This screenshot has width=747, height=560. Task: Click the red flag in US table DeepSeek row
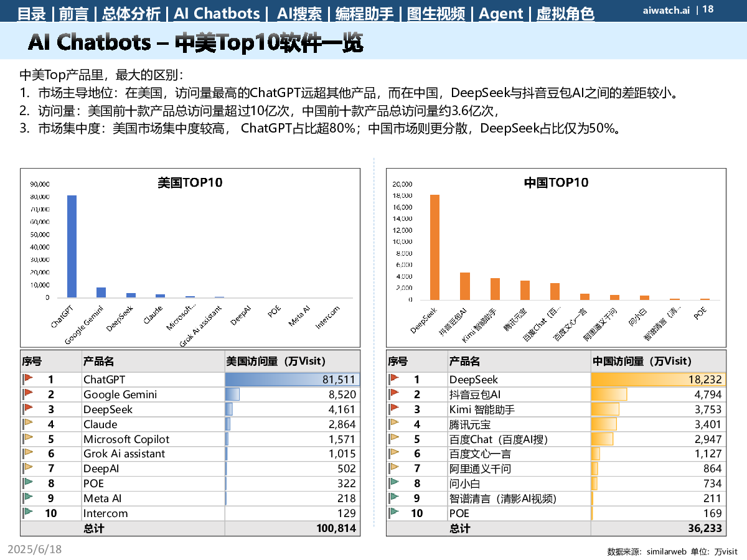pos(27,409)
